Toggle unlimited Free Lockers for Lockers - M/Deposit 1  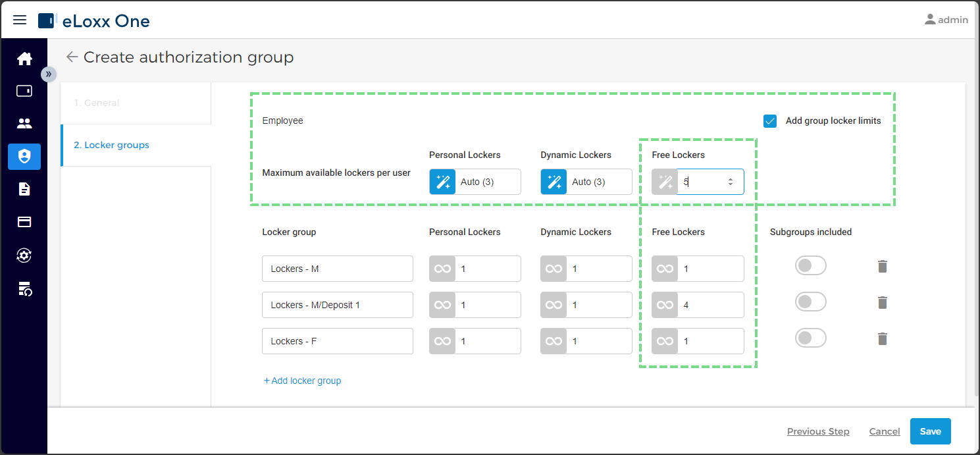[665, 305]
